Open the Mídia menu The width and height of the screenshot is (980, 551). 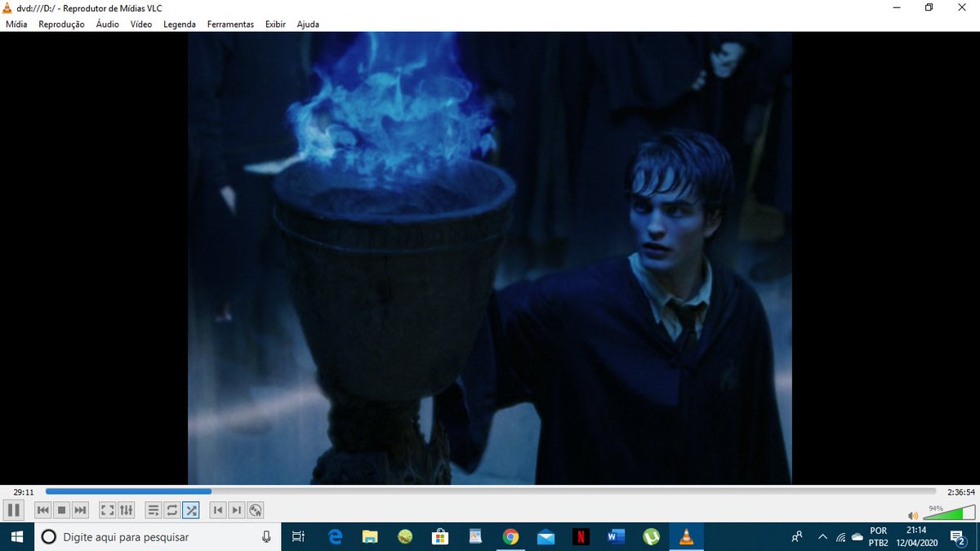point(16,24)
